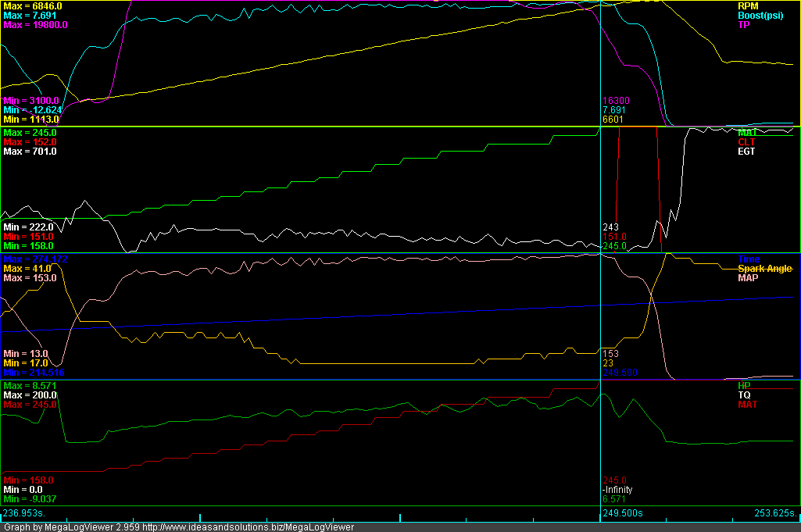Screen dimensions: 801x532
Task: Select the Min = -12.624 boost value
Action: pos(33,110)
